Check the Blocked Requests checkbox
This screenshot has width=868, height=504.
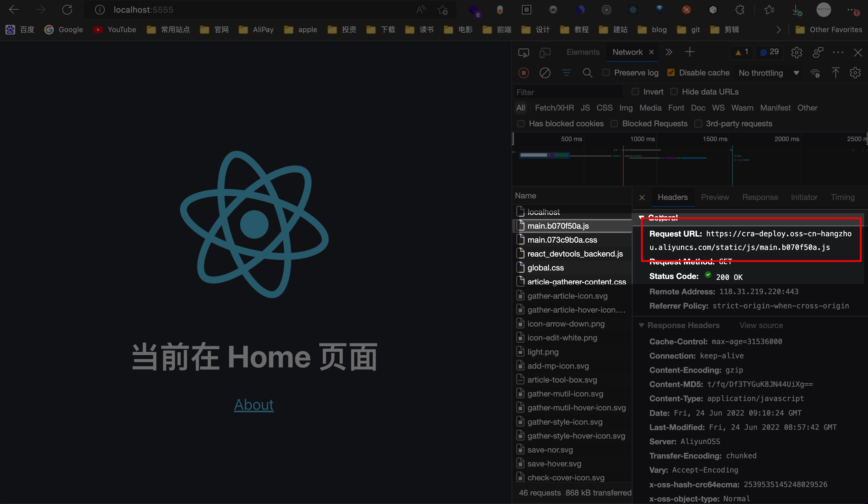click(614, 123)
